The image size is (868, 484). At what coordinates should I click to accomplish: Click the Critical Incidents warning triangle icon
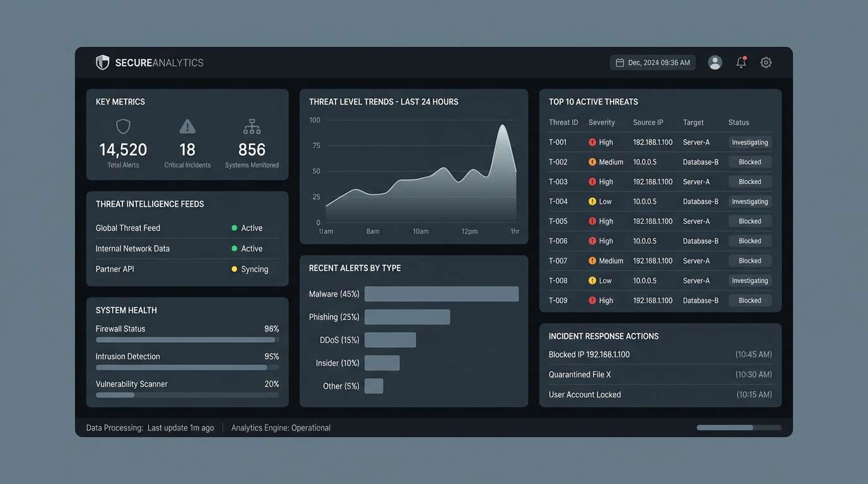pos(187,126)
